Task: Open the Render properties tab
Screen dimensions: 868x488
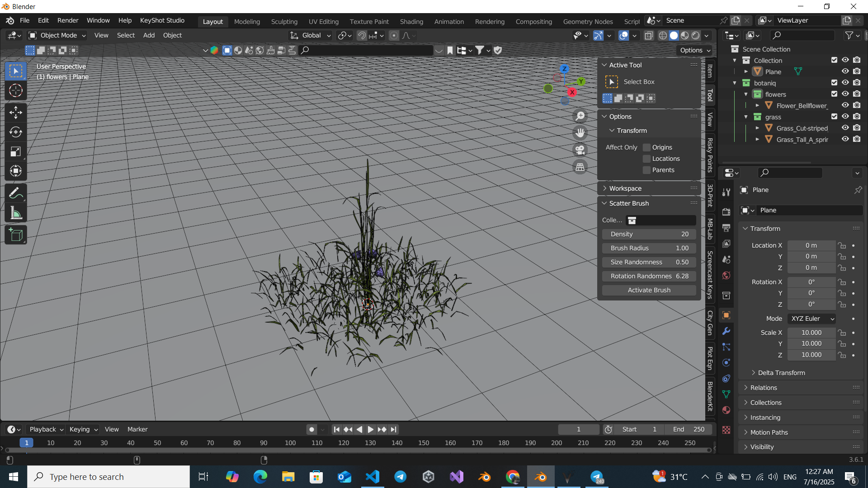Action: pyautogui.click(x=726, y=212)
